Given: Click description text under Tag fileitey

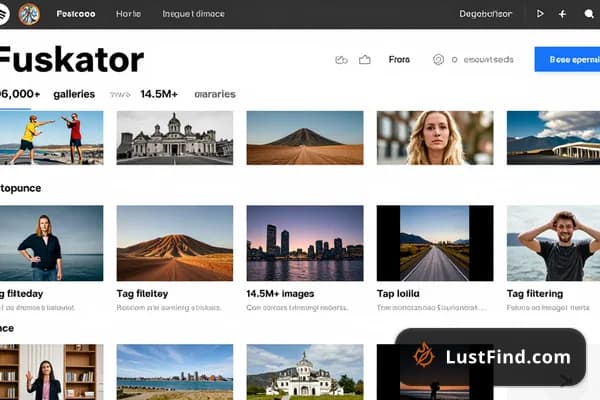Looking at the screenshot, I should (169, 307).
